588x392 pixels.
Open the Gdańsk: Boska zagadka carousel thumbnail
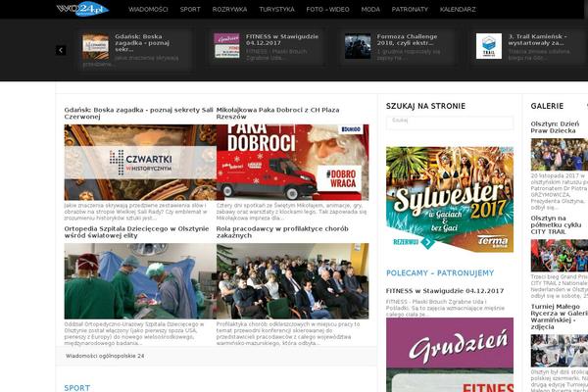(x=96, y=46)
